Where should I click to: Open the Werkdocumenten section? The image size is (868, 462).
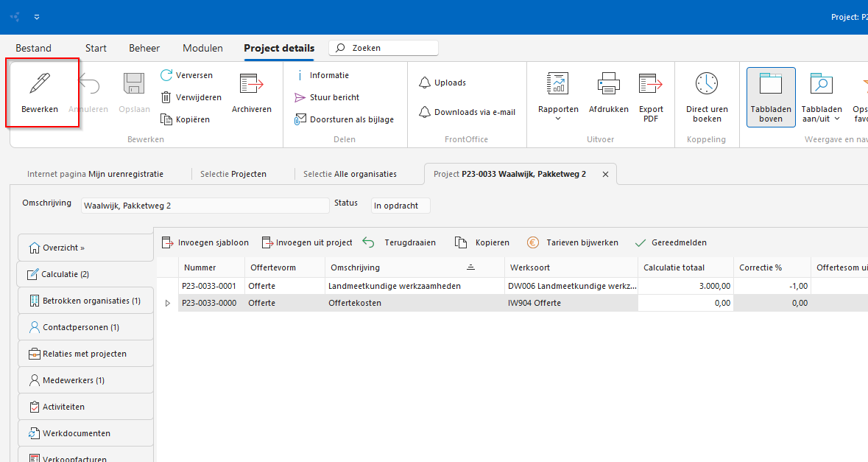(x=86, y=433)
